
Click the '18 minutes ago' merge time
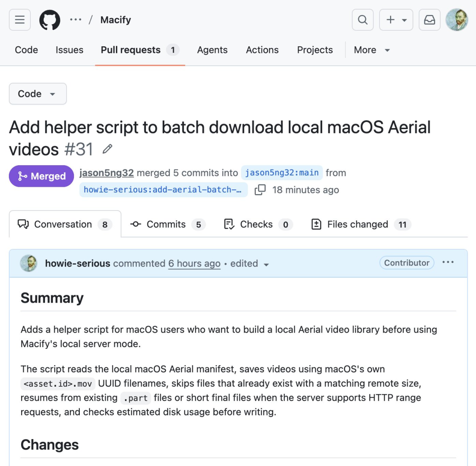305,190
